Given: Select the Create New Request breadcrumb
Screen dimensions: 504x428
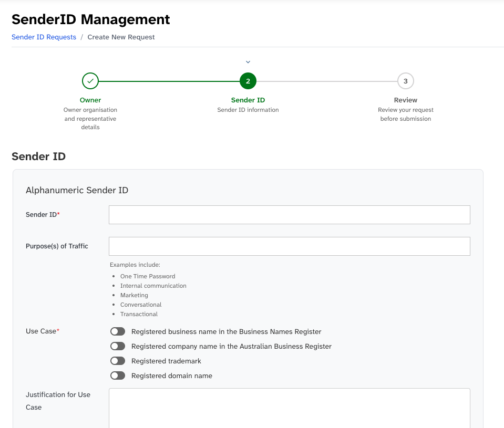Looking at the screenshot, I should (x=121, y=37).
